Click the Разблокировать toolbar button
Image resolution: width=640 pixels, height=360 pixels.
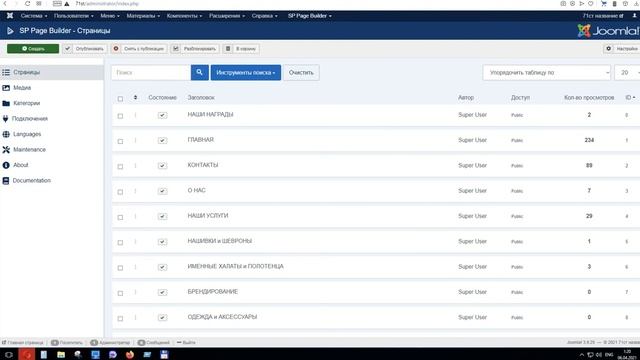[195, 49]
